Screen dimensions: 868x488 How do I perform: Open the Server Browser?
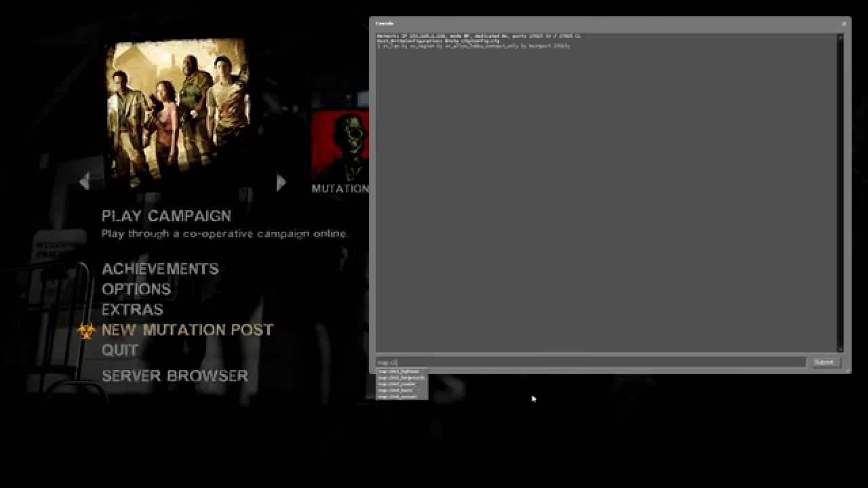click(175, 375)
